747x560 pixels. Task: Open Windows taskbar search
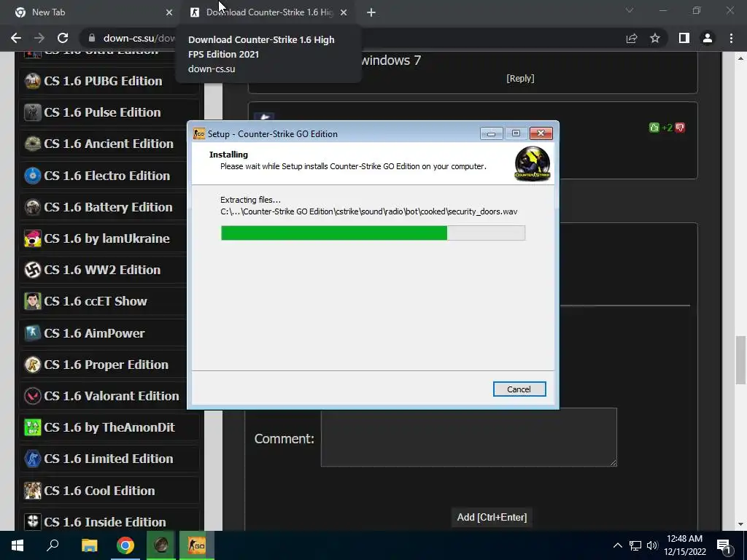point(53,545)
